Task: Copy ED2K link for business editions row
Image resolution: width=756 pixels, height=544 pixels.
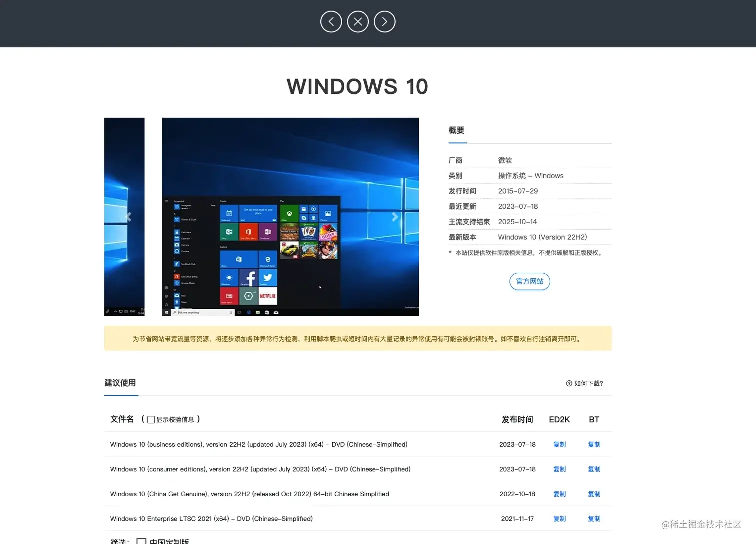Action: (x=559, y=444)
